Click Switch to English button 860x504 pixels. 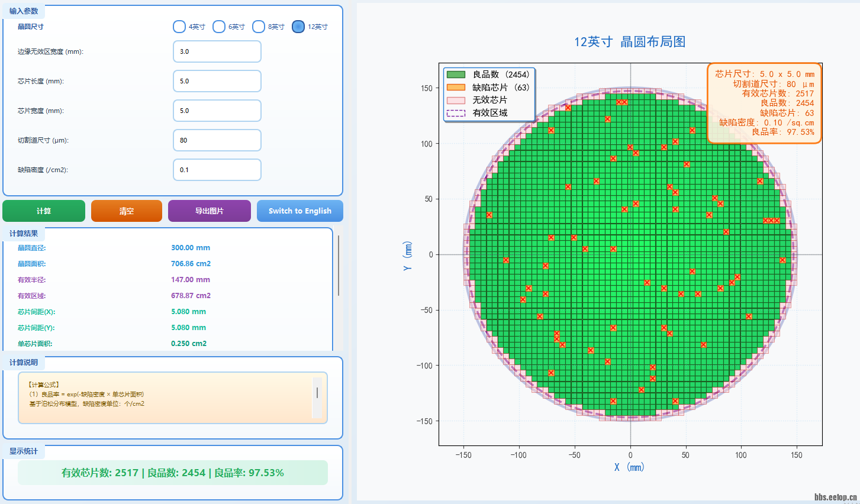click(x=299, y=211)
